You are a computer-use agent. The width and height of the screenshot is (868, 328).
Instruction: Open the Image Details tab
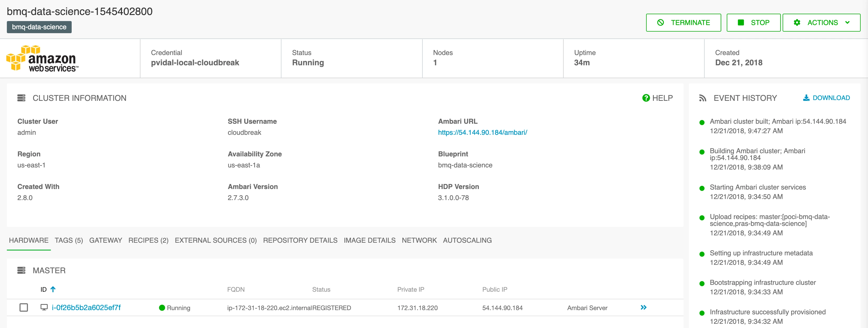[370, 240]
